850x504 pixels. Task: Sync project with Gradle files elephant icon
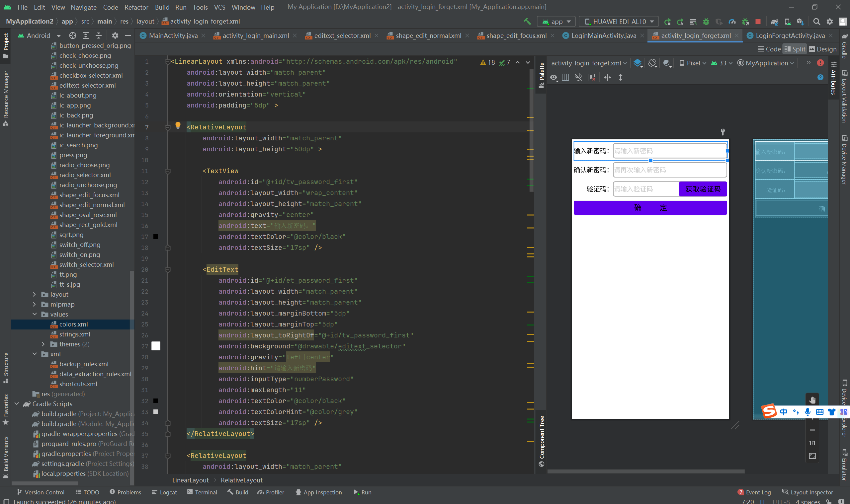774,22
